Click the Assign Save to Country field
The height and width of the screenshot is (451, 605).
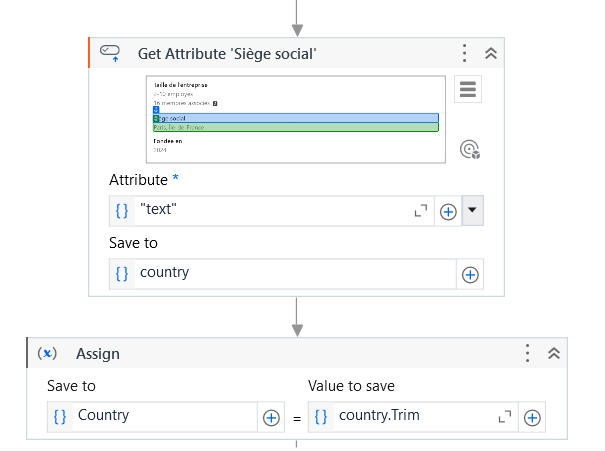(x=160, y=416)
